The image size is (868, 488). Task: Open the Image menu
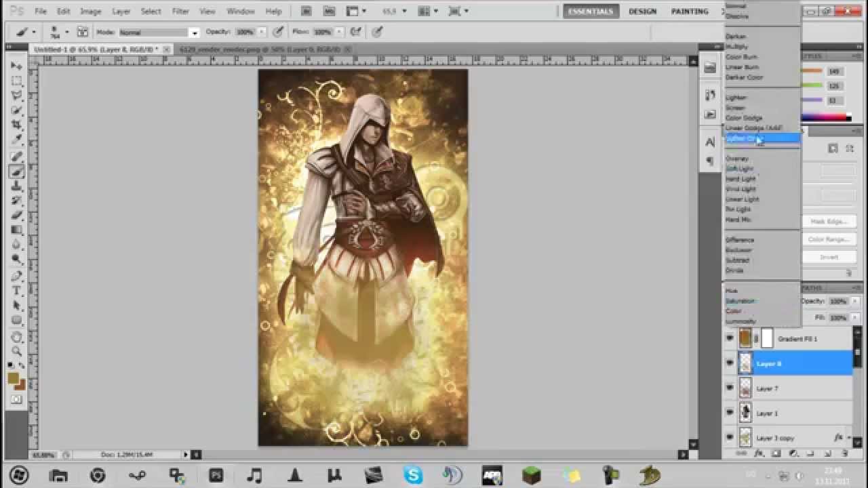point(90,12)
